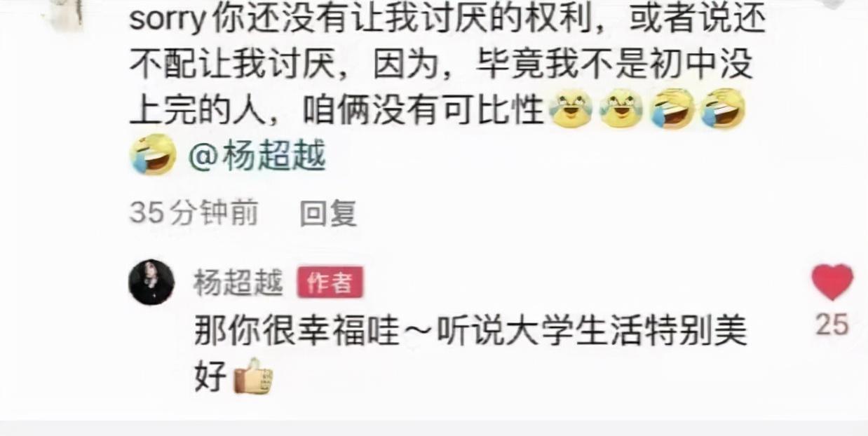Screen dimensions: 868x436
Task: Click the 35分钟前 timestamp
Action: coord(194,213)
